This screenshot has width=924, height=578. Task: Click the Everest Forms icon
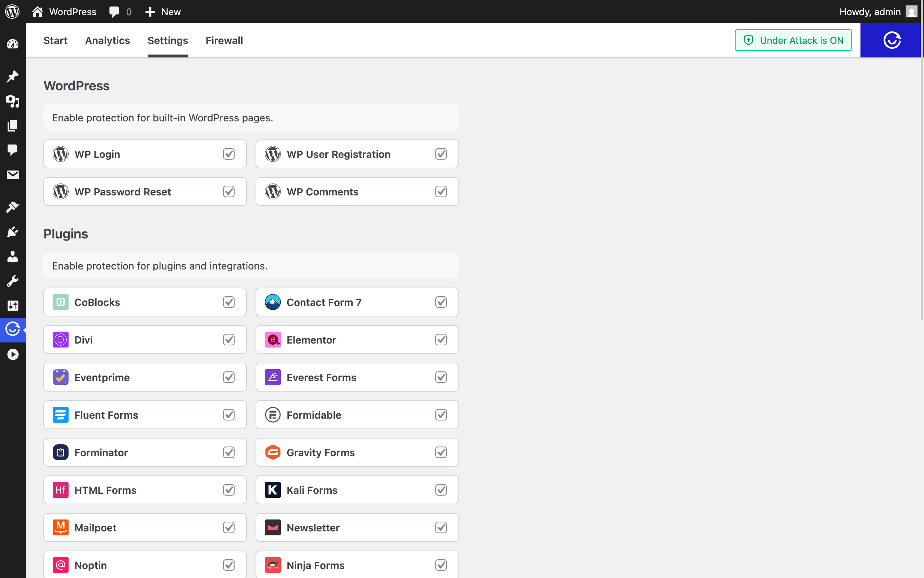pyautogui.click(x=273, y=377)
